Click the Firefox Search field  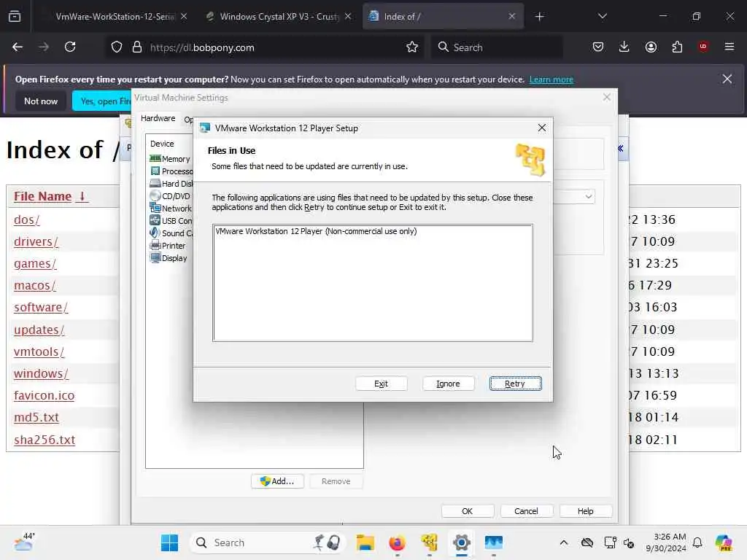[496, 47]
